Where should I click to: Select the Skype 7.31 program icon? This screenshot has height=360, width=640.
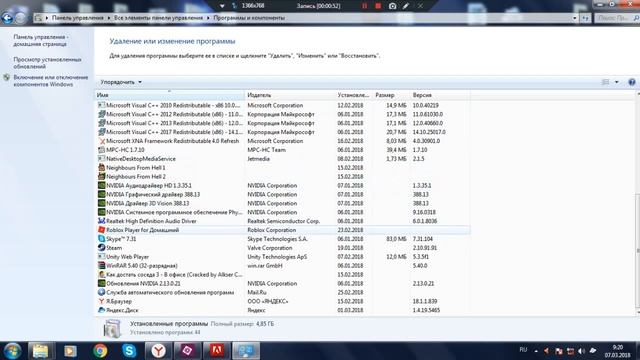(x=101, y=239)
